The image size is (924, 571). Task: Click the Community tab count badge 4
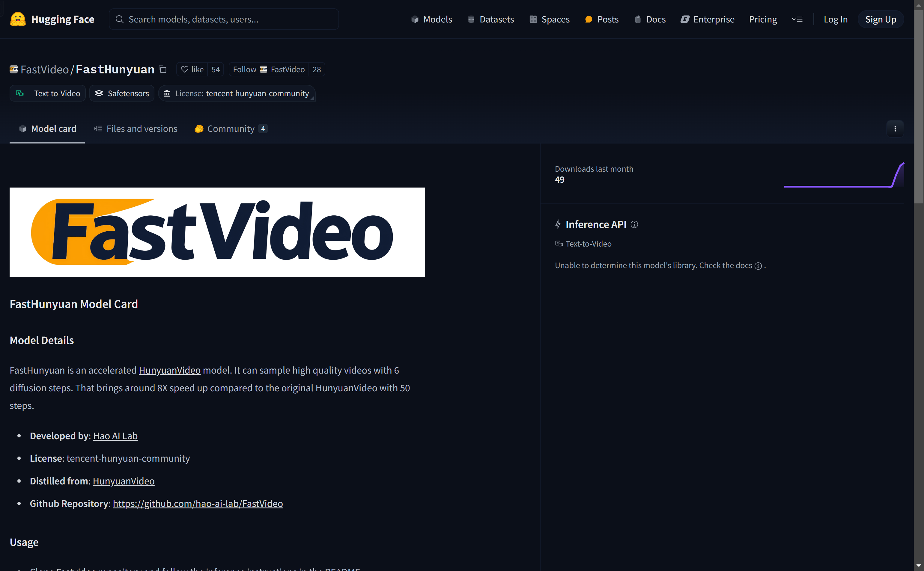[x=263, y=129]
